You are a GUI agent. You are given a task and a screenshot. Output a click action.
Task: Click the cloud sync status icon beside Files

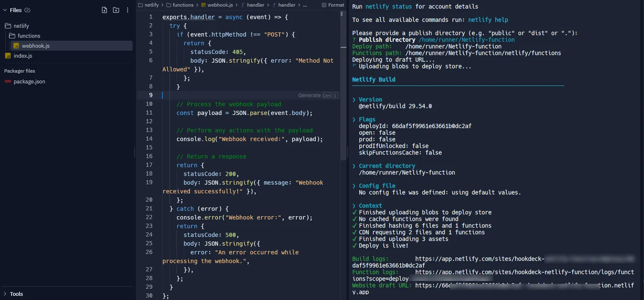coord(27,10)
